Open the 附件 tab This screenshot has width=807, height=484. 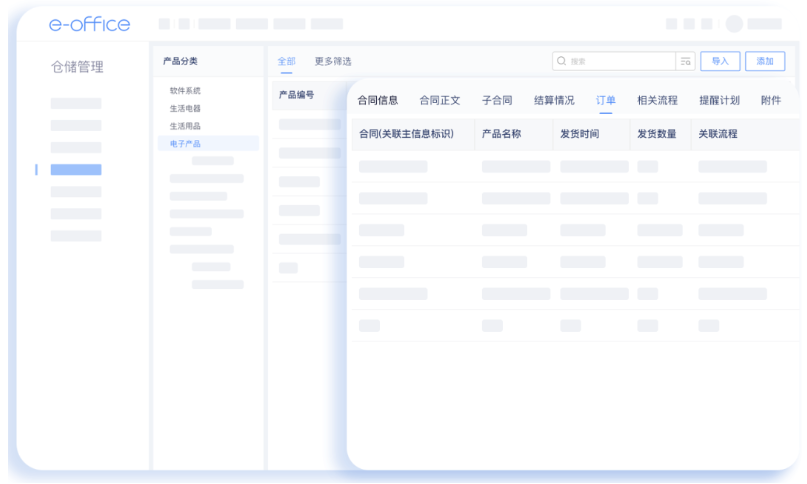[771, 100]
